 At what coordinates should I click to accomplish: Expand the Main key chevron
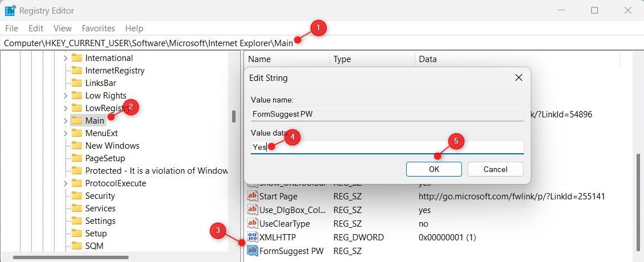pyautogui.click(x=65, y=121)
